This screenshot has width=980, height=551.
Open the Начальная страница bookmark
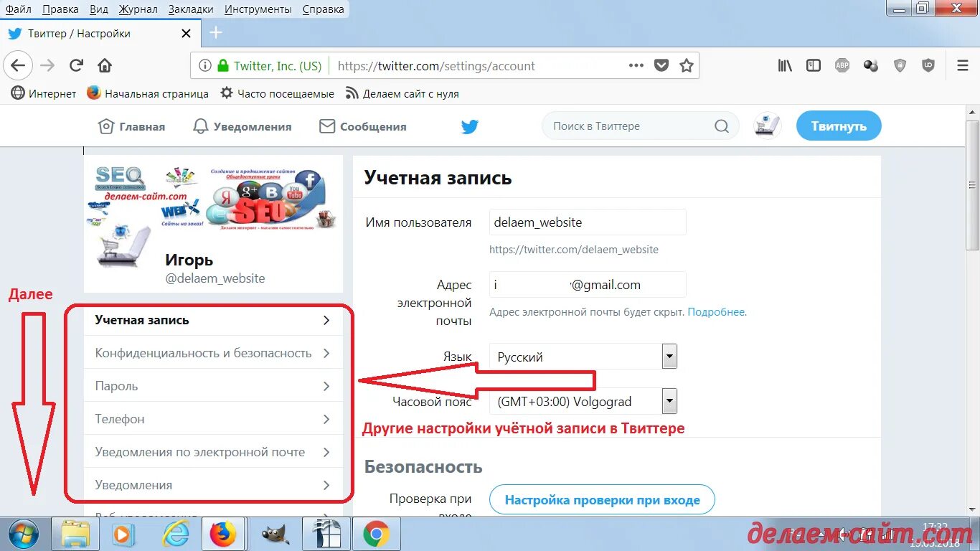coord(148,93)
